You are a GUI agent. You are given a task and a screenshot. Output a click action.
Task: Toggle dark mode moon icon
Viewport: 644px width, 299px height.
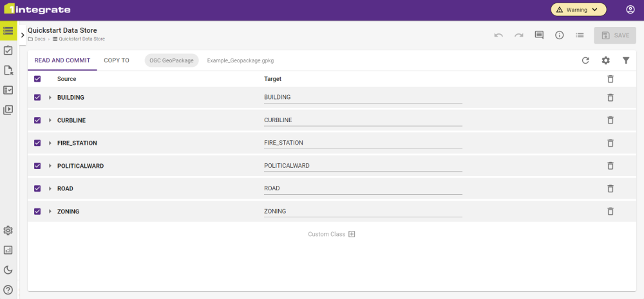click(x=8, y=270)
